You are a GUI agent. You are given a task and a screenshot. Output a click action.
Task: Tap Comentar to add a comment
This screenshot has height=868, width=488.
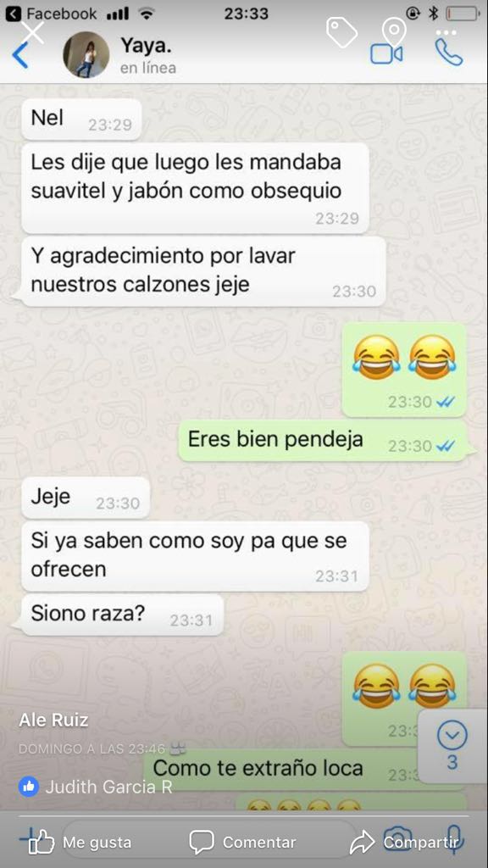[243, 843]
